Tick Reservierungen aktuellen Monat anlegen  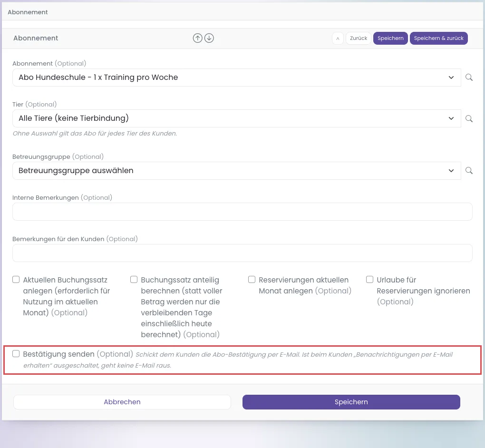click(x=252, y=279)
